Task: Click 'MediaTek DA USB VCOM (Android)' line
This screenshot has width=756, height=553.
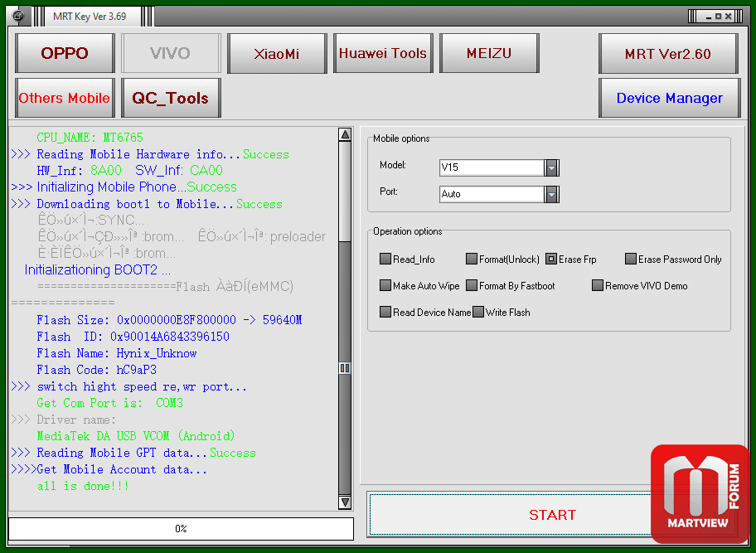Action: pos(136,436)
